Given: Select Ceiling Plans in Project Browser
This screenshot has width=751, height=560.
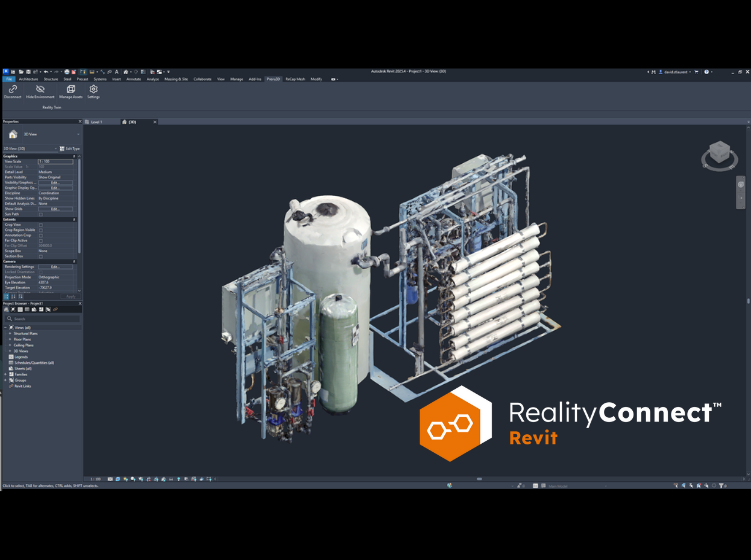Looking at the screenshot, I should [23, 345].
